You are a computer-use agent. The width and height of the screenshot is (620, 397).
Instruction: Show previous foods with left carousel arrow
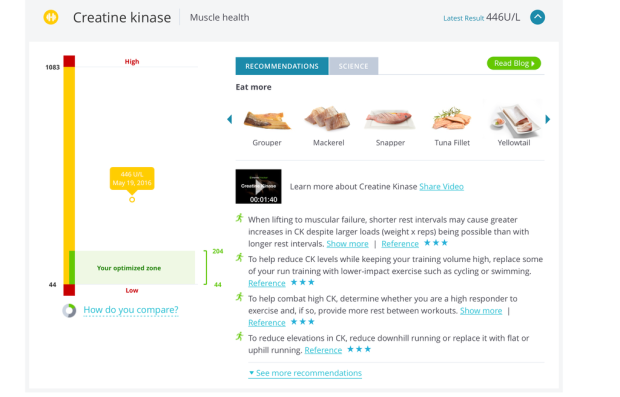tap(229, 119)
